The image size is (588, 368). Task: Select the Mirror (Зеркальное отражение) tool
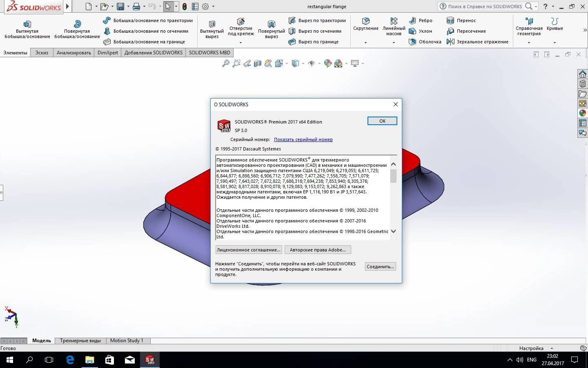pos(478,42)
